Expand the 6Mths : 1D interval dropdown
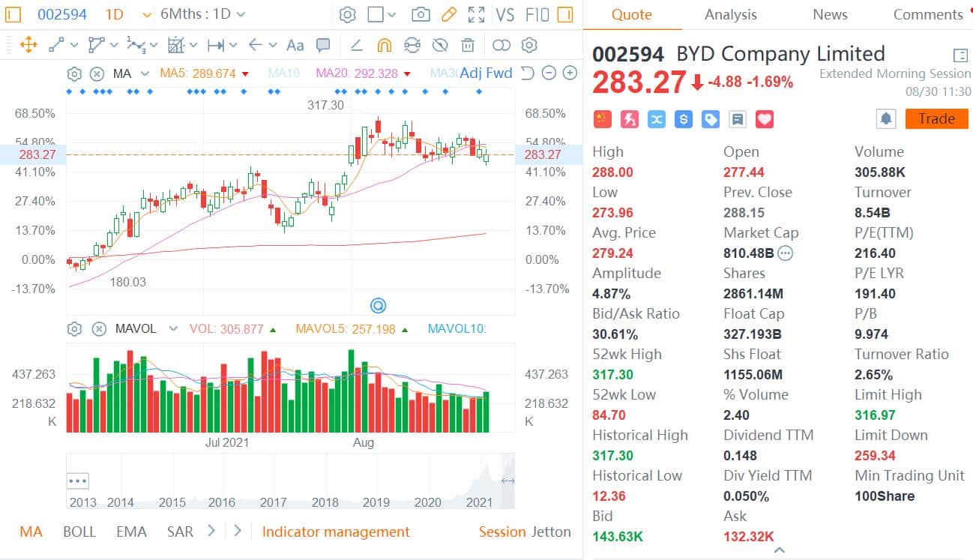Viewport: 973px width, 560px height. point(196,13)
